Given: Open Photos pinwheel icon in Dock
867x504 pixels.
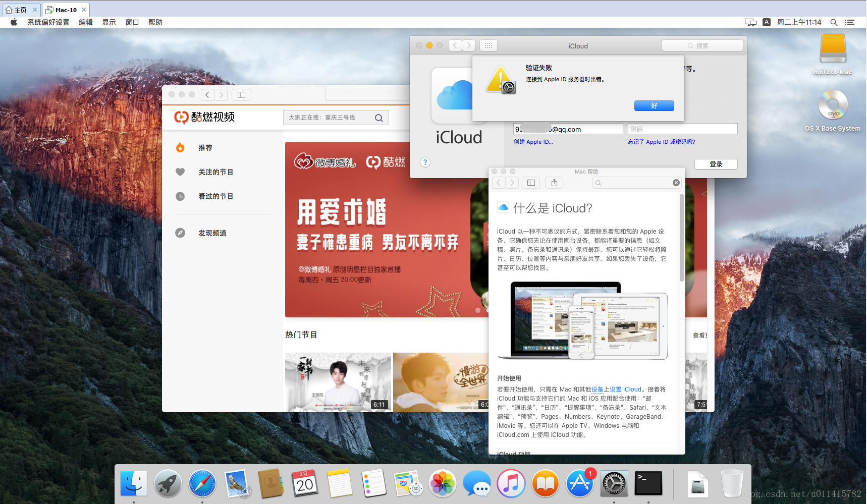Looking at the screenshot, I should tap(443, 483).
